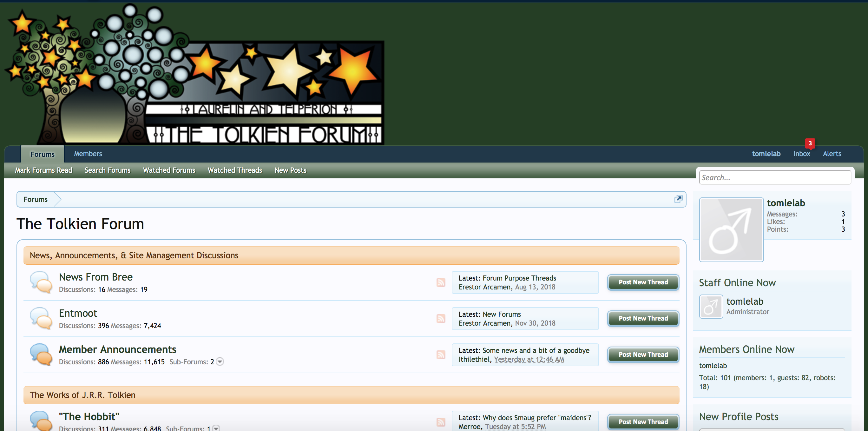Open tomlelab account menu in navigation bar
868x431 pixels.
(x=766, y=154)
